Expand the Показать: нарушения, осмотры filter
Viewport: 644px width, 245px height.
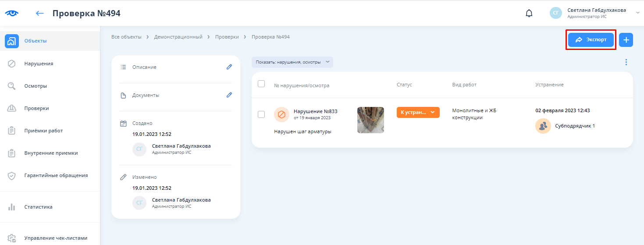point(292,62)
